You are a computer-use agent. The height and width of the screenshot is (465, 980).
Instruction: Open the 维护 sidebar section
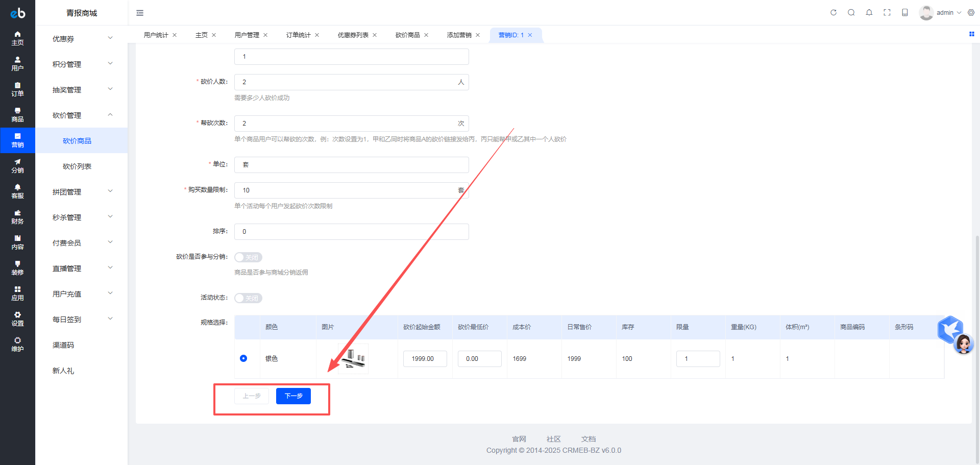pyautogui.click(x=17, y=345)
